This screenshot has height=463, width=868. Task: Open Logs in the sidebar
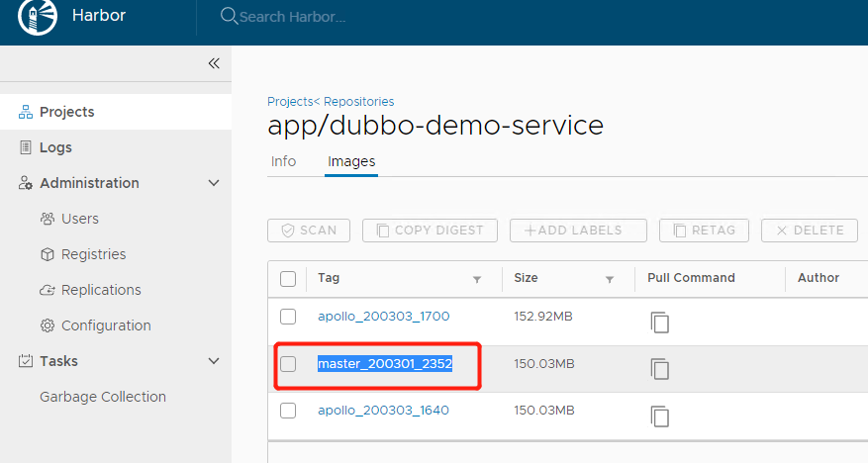(x=55, y=147)
